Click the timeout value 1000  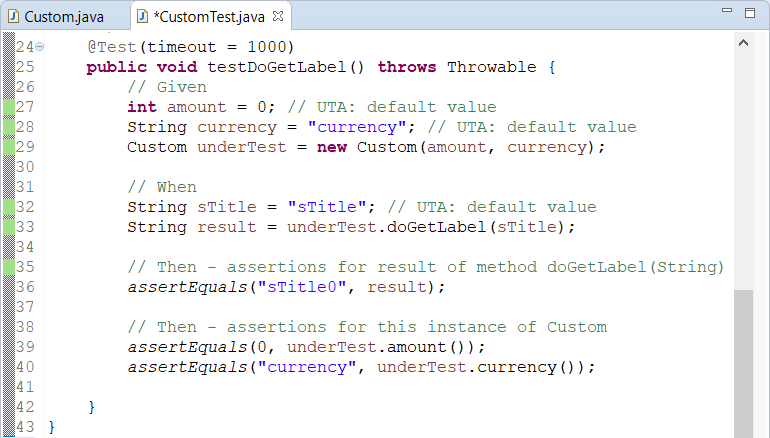coord(267,47)
